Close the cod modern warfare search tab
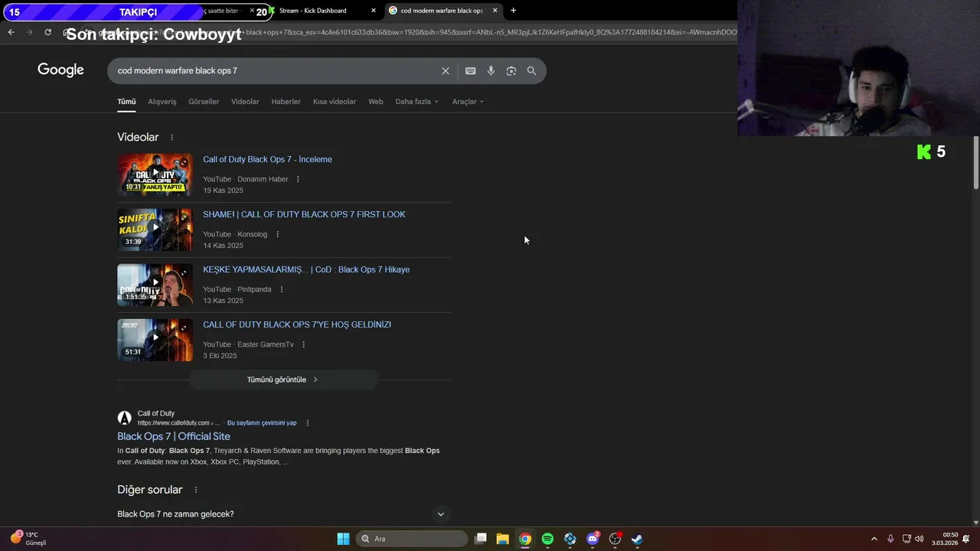 point(495,11)
